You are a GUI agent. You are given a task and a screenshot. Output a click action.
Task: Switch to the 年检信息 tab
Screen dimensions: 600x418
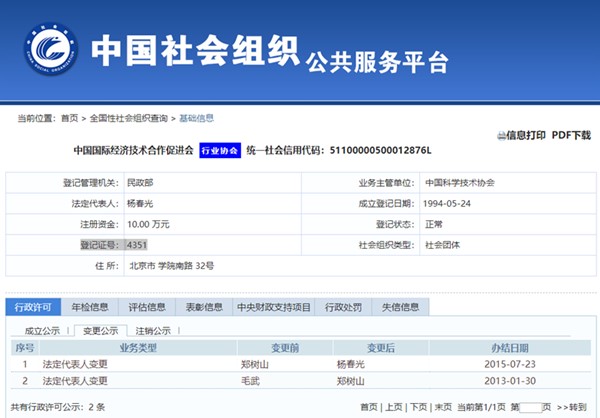(90, 307)
